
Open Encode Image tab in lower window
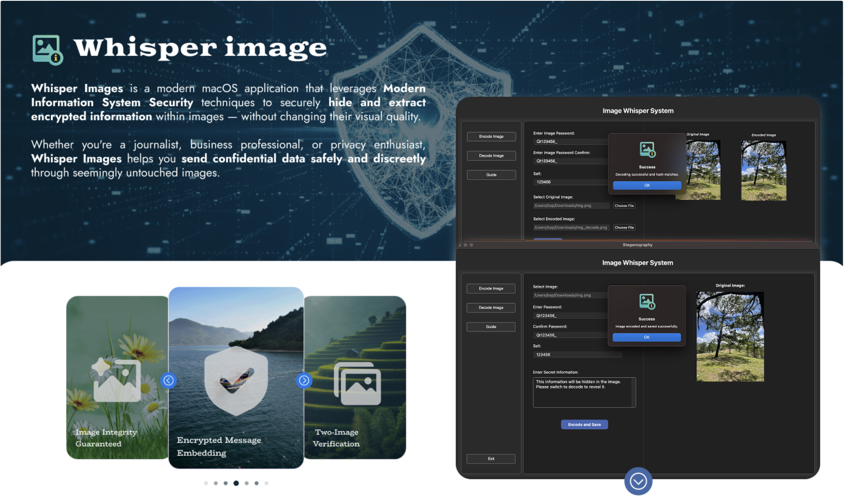tap(491, 288)
